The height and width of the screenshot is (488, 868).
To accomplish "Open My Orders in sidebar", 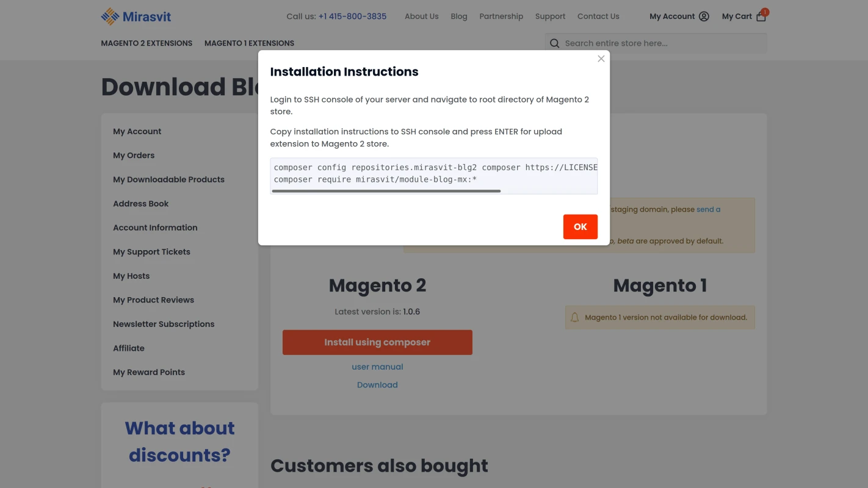I will click(x=134, y=156).
